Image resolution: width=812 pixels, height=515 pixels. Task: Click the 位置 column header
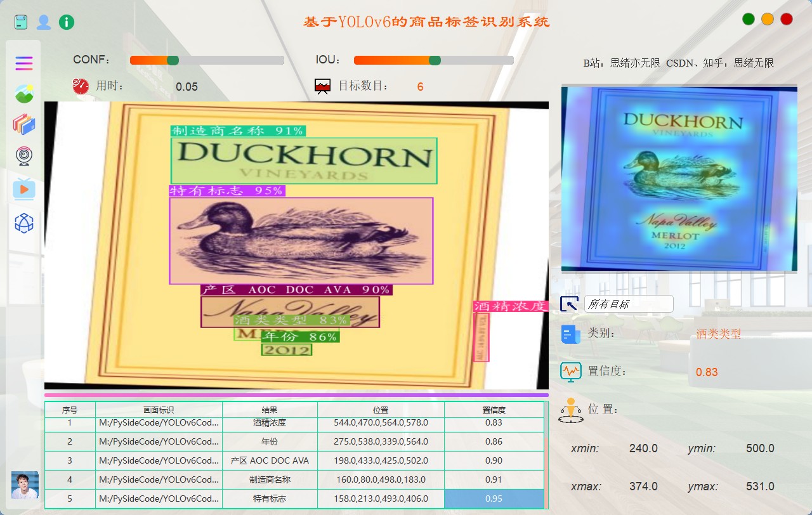click(381, 410)
